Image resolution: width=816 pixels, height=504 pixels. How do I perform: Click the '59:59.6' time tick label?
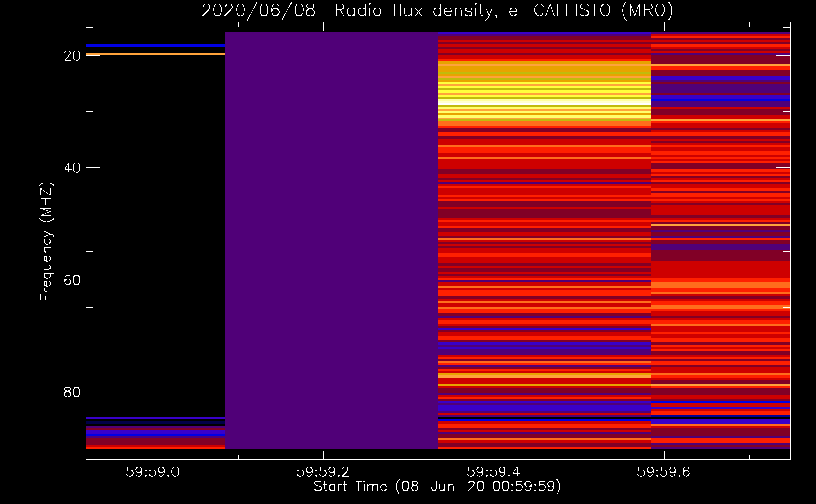664,472
